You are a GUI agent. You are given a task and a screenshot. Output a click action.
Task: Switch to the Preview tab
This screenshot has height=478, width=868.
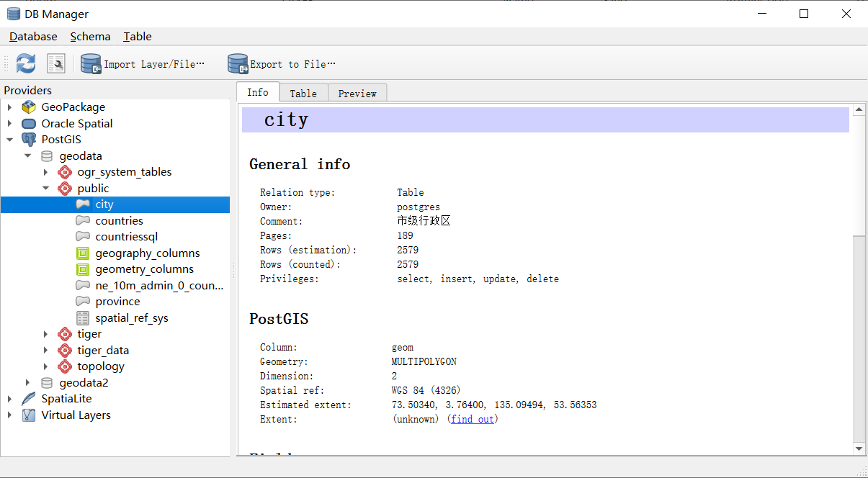coord(357,92)
